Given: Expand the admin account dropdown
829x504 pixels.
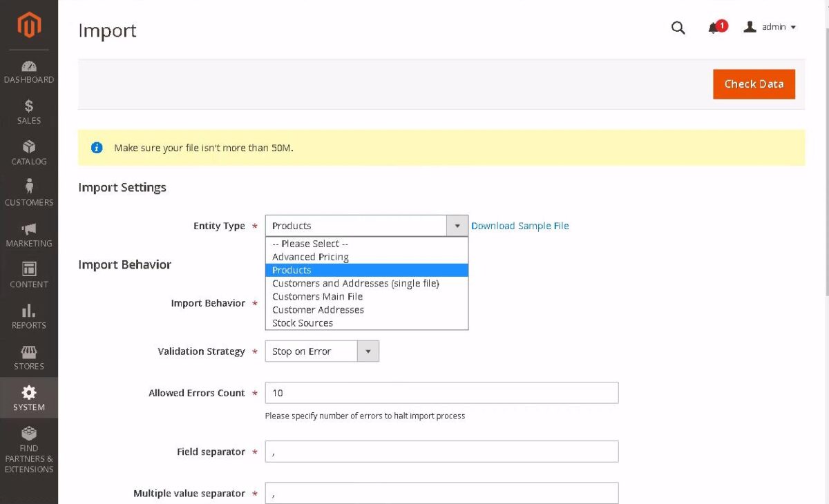Looking at the screenshot, I should 770,27.
